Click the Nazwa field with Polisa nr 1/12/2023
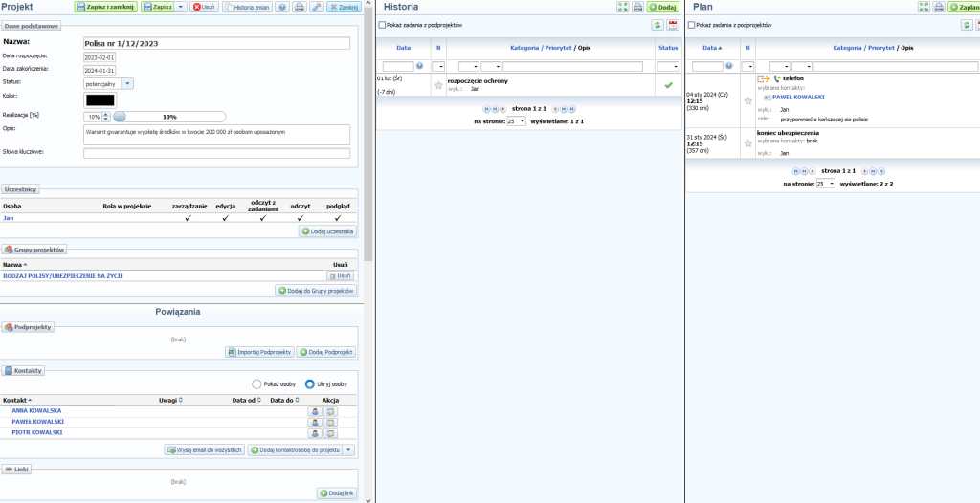 pos(216,44)
